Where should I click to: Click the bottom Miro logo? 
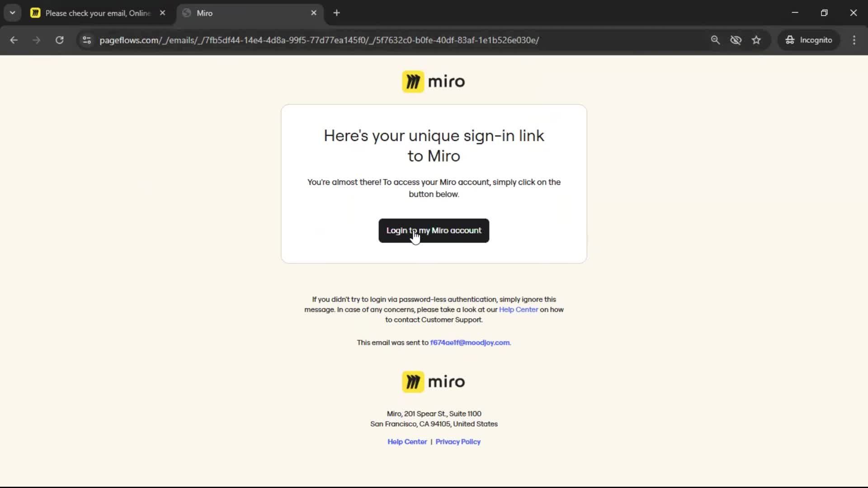pos(434,382)
